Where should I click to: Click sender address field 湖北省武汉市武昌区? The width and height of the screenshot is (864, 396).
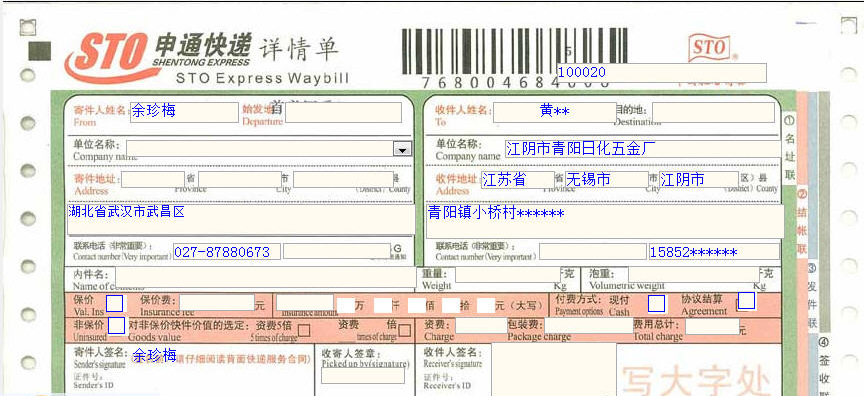[241, 220]
